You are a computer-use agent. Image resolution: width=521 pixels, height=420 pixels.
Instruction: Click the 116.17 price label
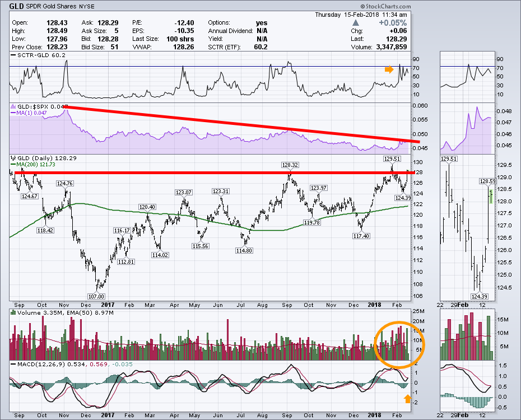coord(122,230)
